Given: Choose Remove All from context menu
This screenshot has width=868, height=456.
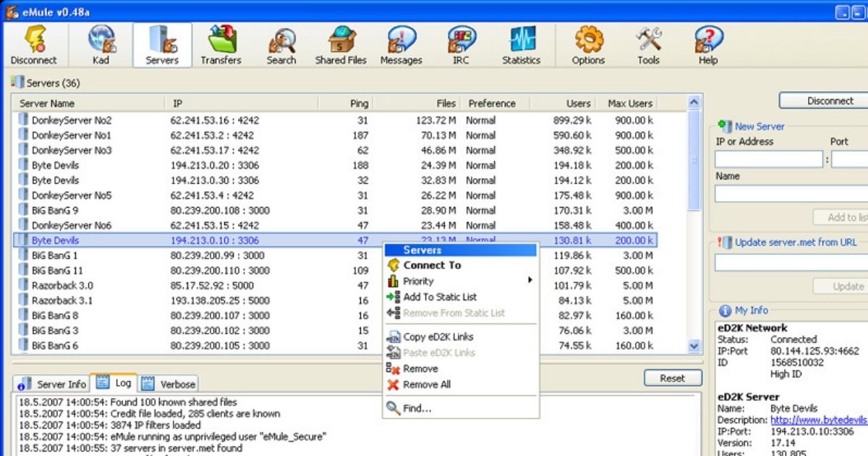Looking at the screenshot, I should 427,384.
